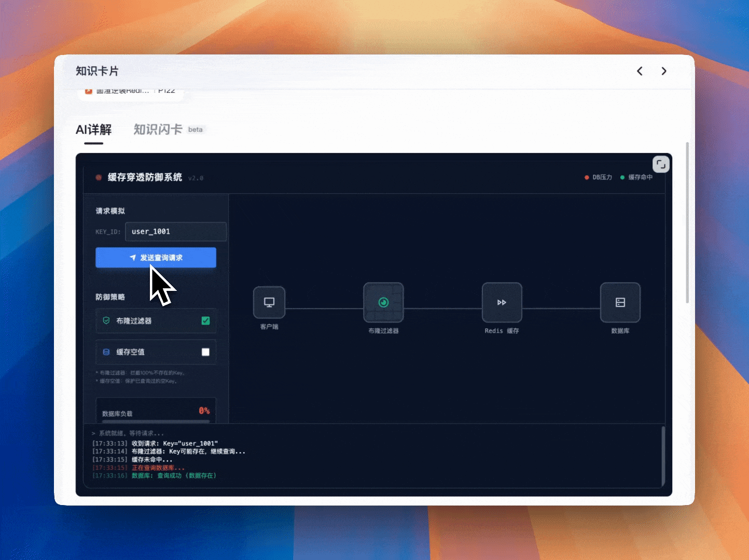Click the shield icon next to 布隆过滤器
Viewport: 749px width, 560px height.
106,321
